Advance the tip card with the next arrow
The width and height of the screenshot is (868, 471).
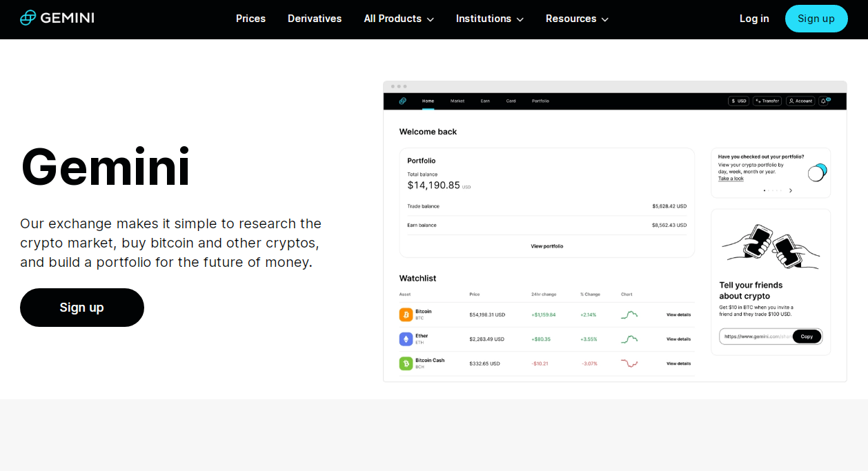[x=791, y=190]
